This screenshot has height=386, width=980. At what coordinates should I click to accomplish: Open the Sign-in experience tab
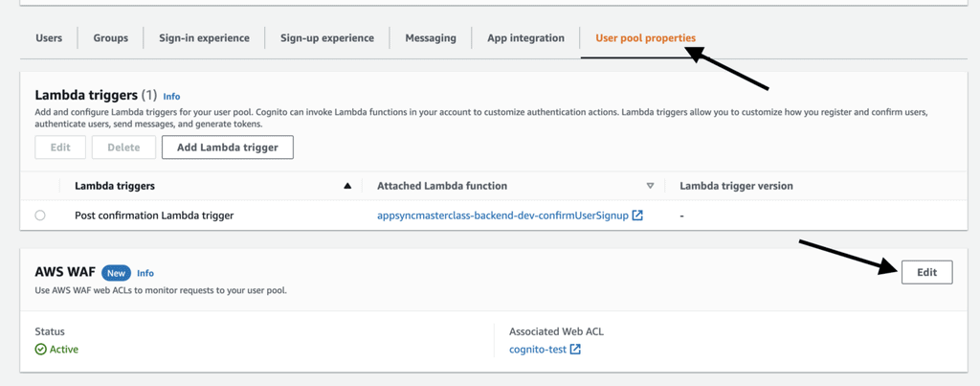pos(204,38)
